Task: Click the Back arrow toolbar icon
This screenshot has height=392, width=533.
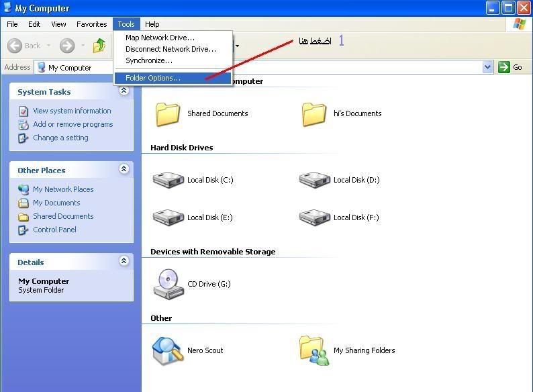Action: tap(15, 46)
